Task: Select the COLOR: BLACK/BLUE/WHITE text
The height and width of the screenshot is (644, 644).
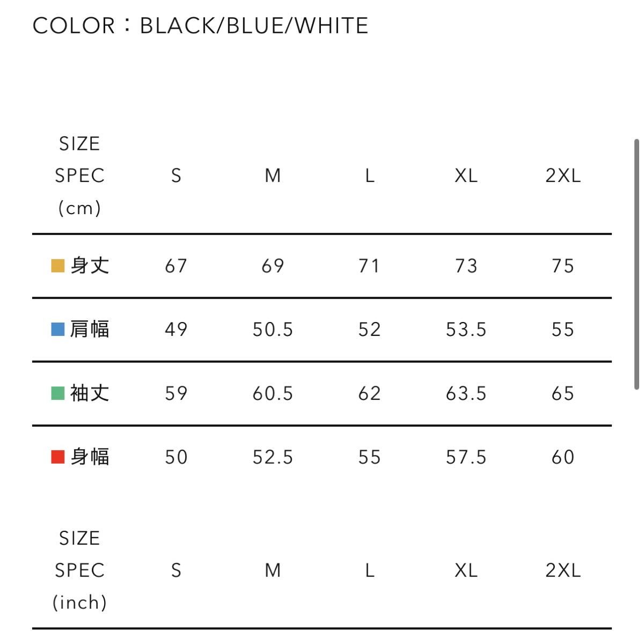Action: 201,25
